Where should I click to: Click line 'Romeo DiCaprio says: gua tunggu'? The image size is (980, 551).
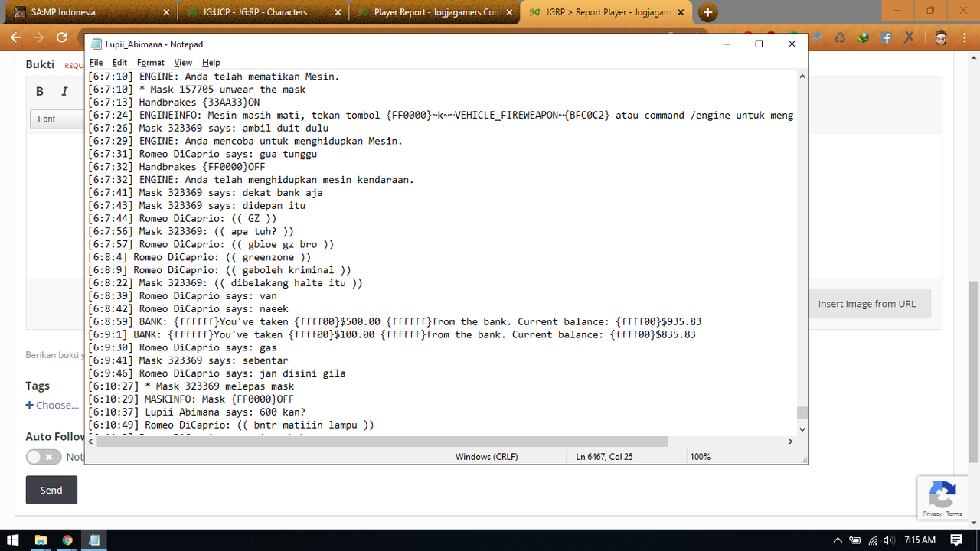203,155
